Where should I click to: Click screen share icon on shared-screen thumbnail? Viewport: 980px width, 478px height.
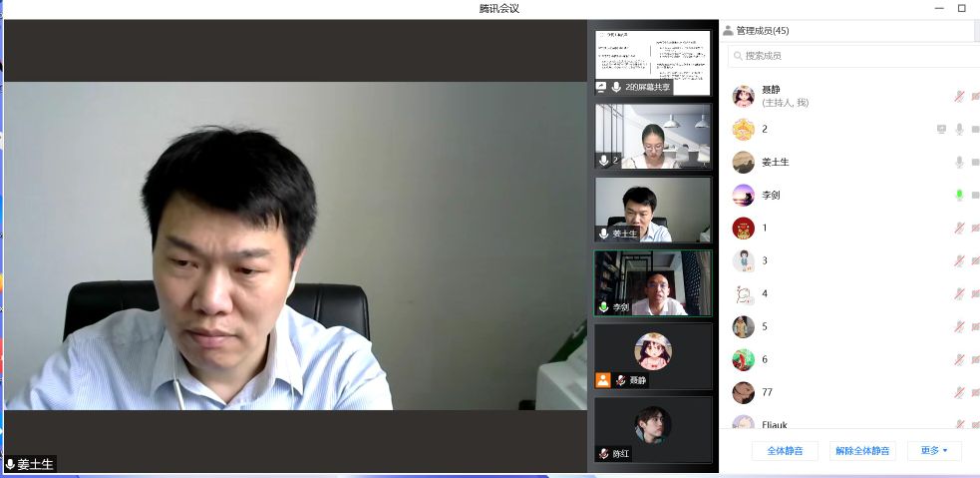601,87
